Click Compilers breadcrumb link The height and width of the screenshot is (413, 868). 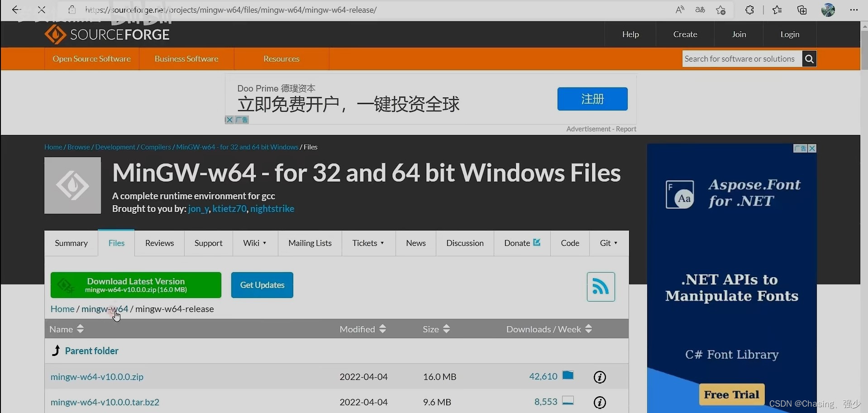pyautogui.click(x=156, y=147)
